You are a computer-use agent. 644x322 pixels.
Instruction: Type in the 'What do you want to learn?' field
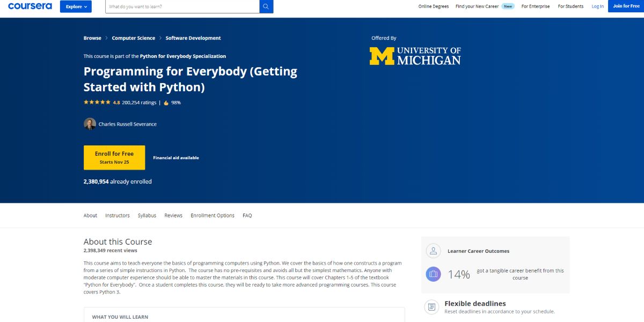(x=182, y=6)
